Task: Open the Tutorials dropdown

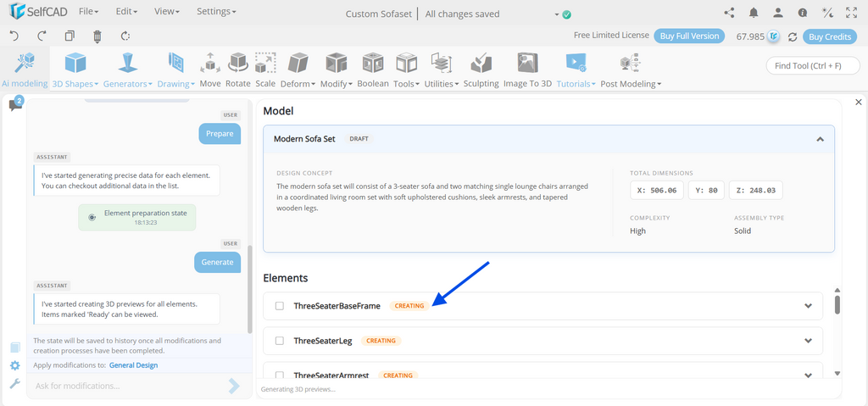Action: [576, 70]
